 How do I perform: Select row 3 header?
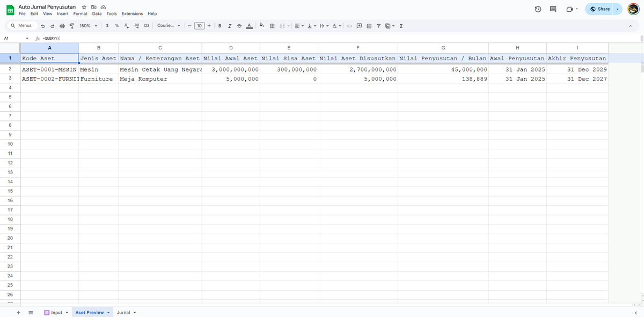(x=10, y=79)
